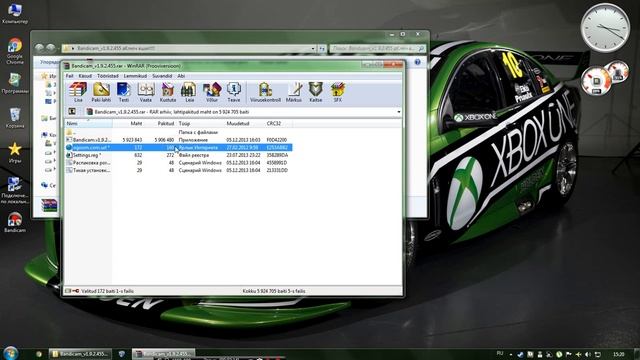Click the Explorer back navigation arrow
This screenshot has width=640, height=360.
click(x=39, y=48)
